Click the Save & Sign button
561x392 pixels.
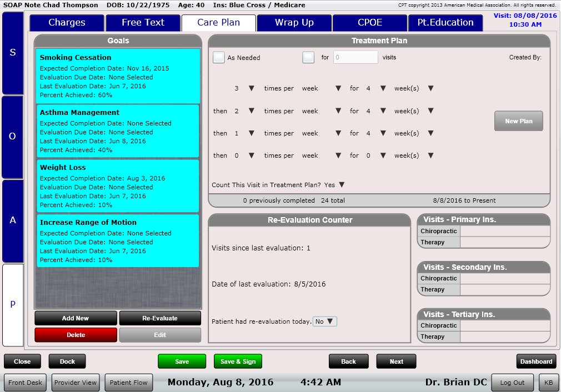pos(238,361)
